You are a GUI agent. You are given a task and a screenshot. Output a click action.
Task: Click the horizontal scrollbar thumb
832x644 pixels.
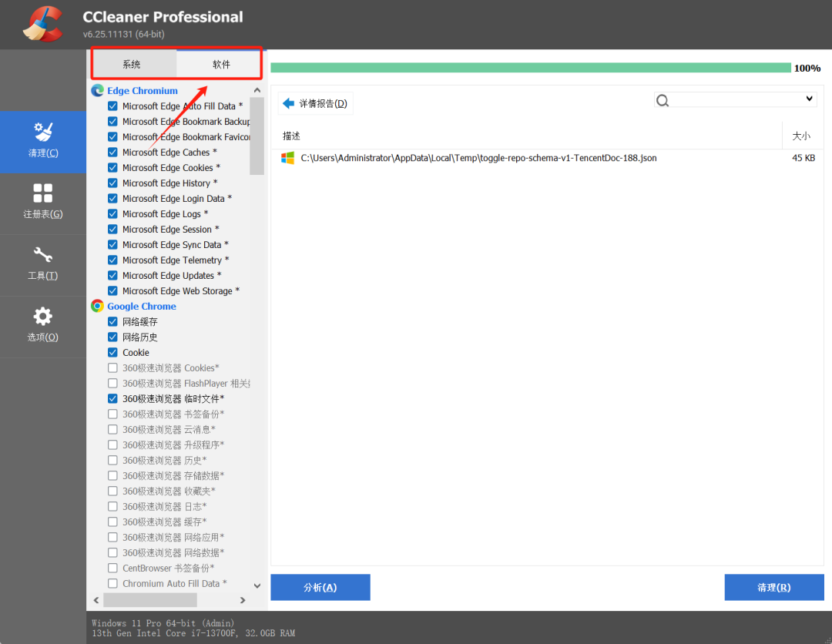pos(150,600)
